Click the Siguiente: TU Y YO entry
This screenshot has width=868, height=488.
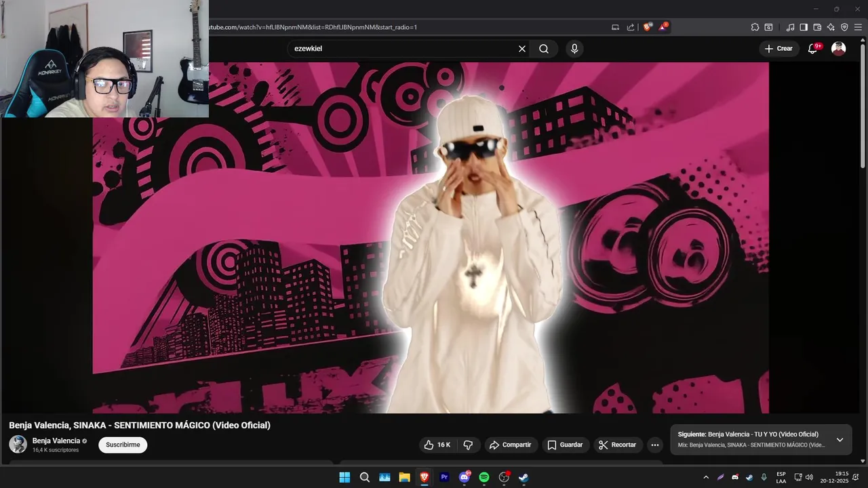click(x=748, y=434)
